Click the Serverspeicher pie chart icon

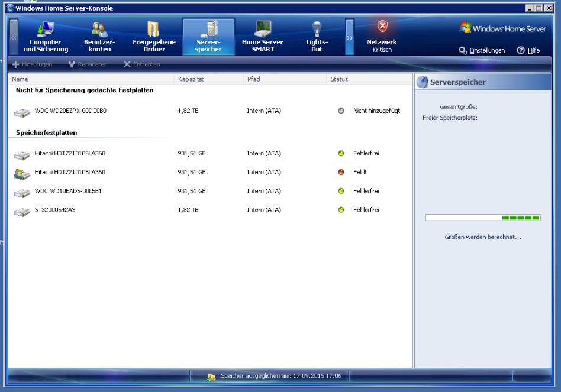pos(423,82)
